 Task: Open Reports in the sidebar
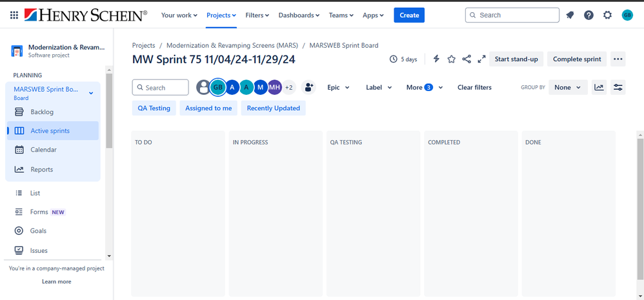tap(52, 170)
